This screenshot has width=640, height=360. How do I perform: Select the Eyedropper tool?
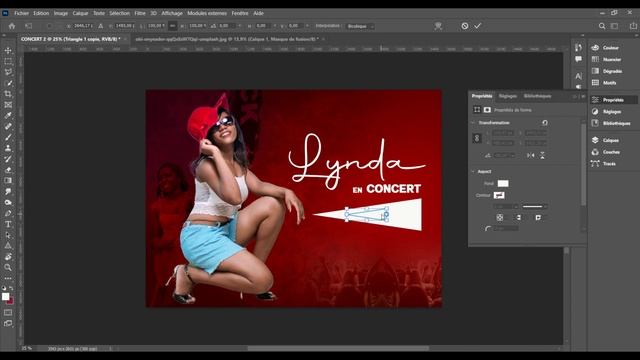8,116
